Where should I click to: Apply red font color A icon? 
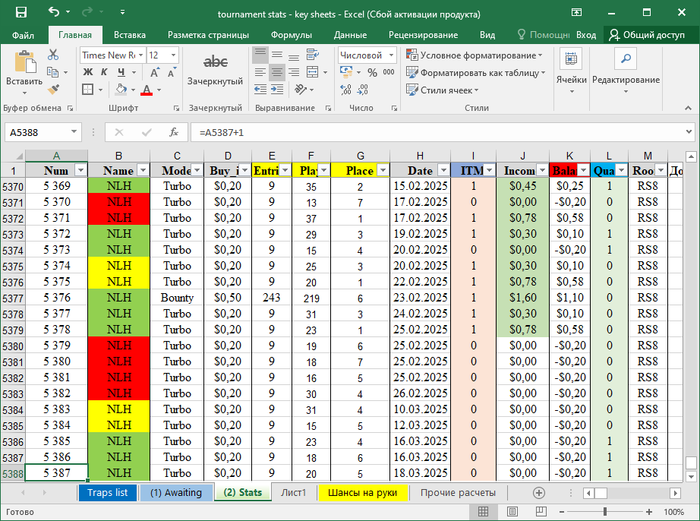click(146, 90)
